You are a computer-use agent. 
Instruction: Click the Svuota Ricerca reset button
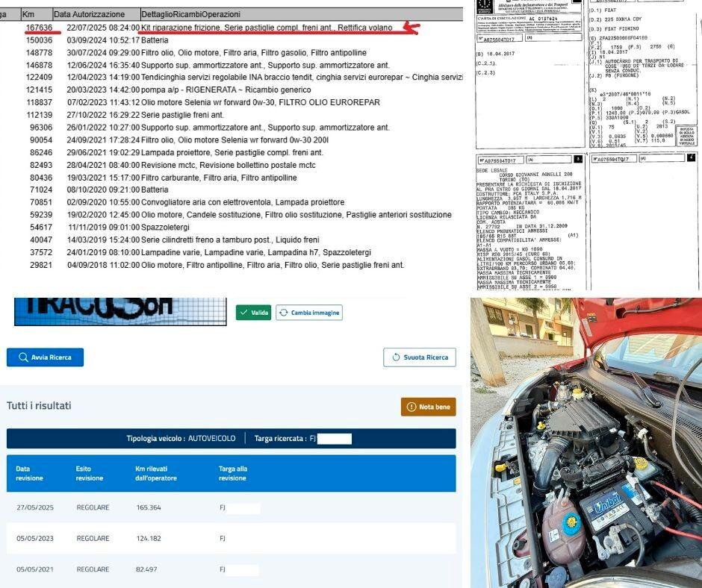tap(420, 357)
